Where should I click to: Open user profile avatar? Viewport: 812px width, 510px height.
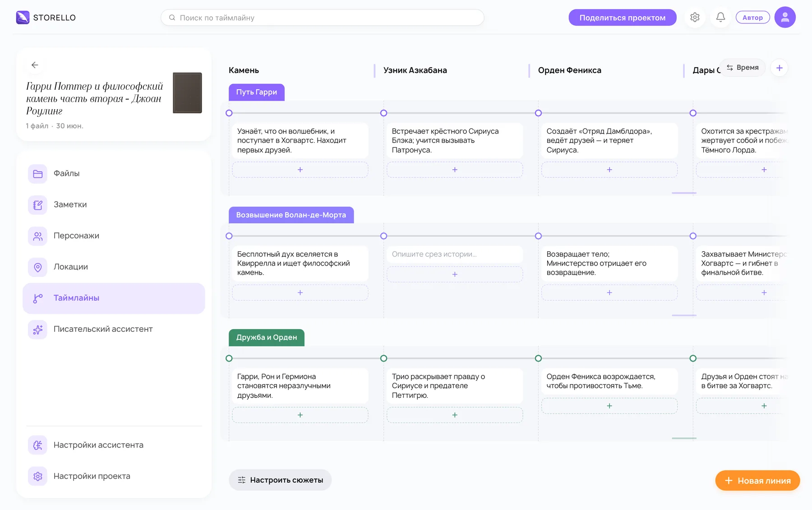click(x=785, y=18)
